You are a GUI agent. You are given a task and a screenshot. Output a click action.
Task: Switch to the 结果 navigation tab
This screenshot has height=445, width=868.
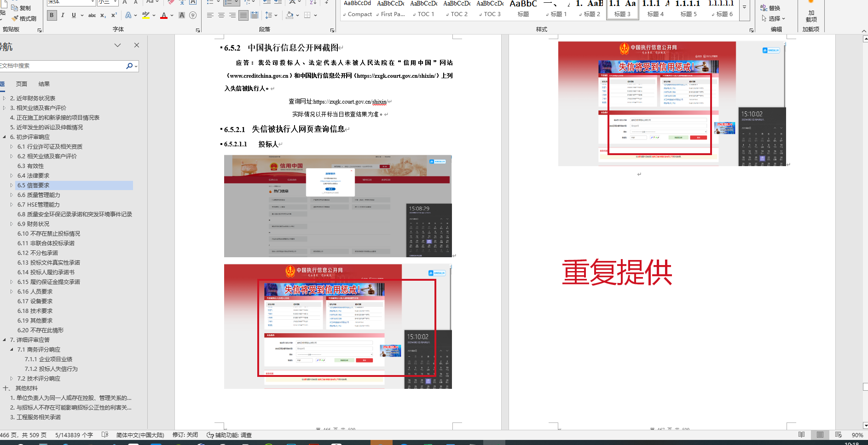coord(44,84)
